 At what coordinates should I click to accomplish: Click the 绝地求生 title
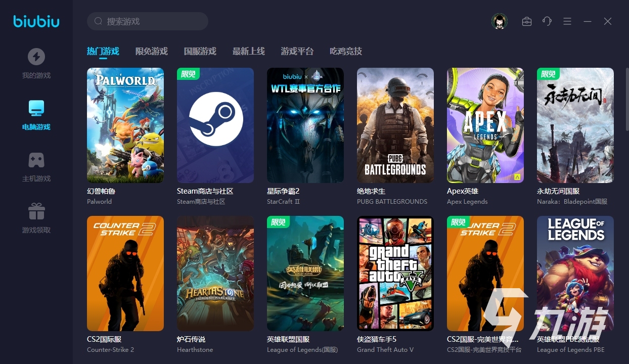coord(371,191)
